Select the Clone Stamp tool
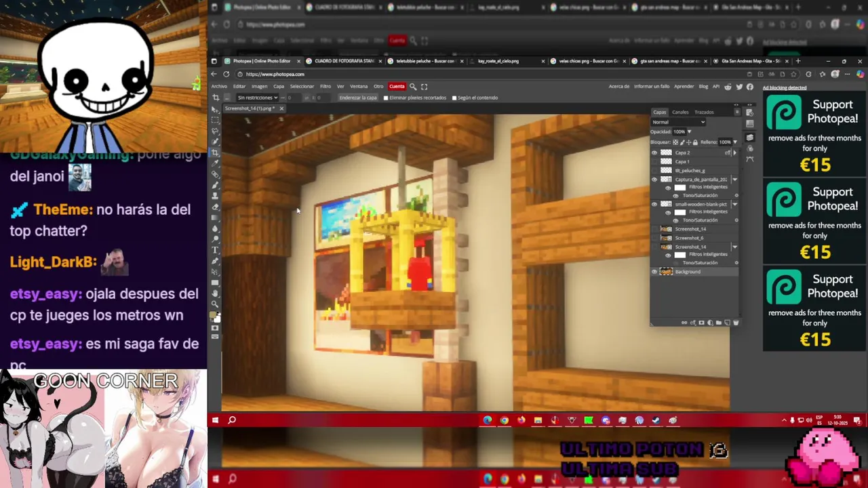Screen dimensions: 868x488 click(x=216, y=197)
